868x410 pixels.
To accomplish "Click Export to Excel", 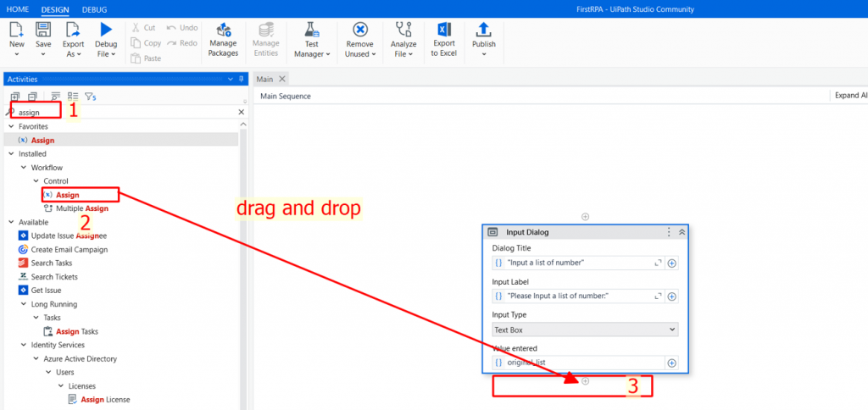I will click(x=443, y=40).
